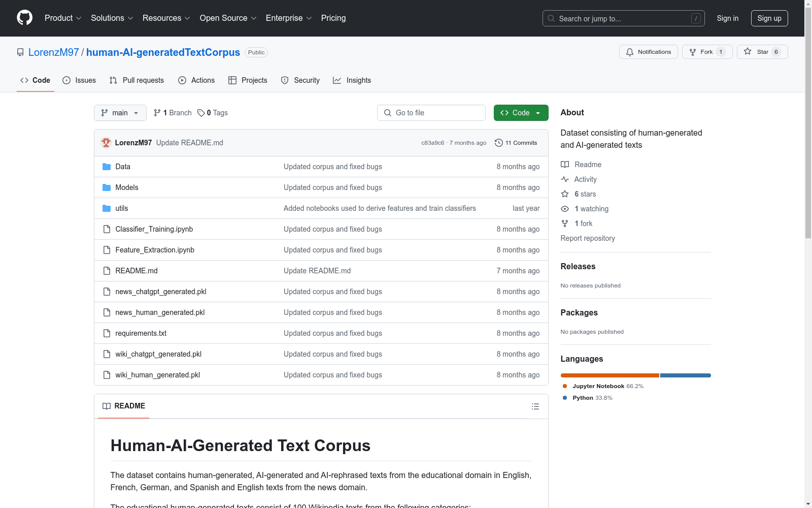
Task: Click file icon beside Feature_Extraction.ipynb
Action: [x=107, y=250]
